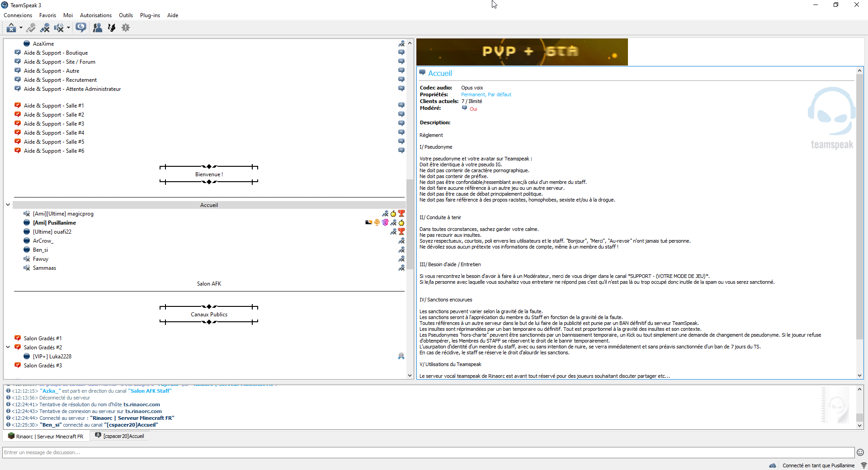Click moderated icon on Salle #6 row
Screen dimensions: 868x470
[401, 150]
